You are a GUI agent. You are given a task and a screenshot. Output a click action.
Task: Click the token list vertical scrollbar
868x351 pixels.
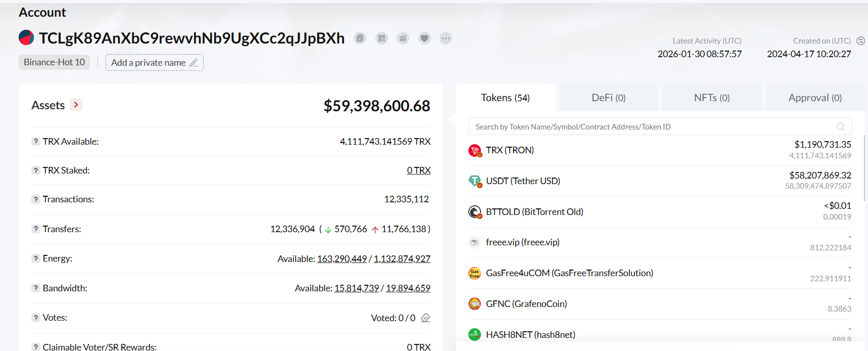point(865,168)
